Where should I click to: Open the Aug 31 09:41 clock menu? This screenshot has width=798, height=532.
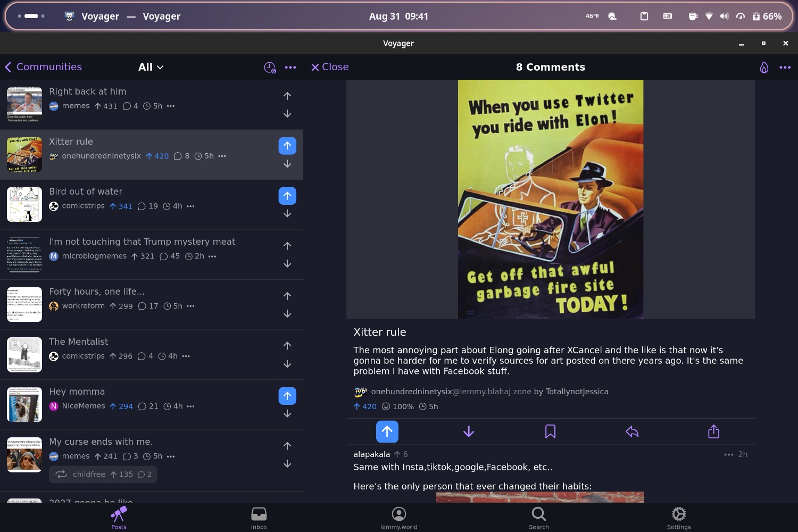(398, 16)
